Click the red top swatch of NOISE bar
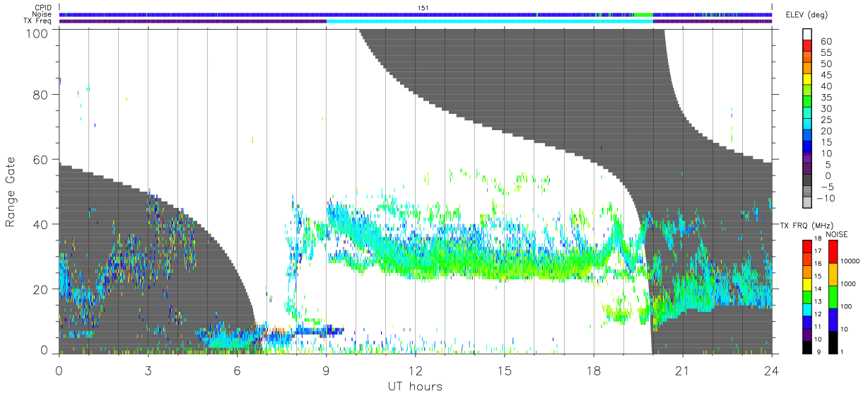868x401 pixels. (833, 251)
